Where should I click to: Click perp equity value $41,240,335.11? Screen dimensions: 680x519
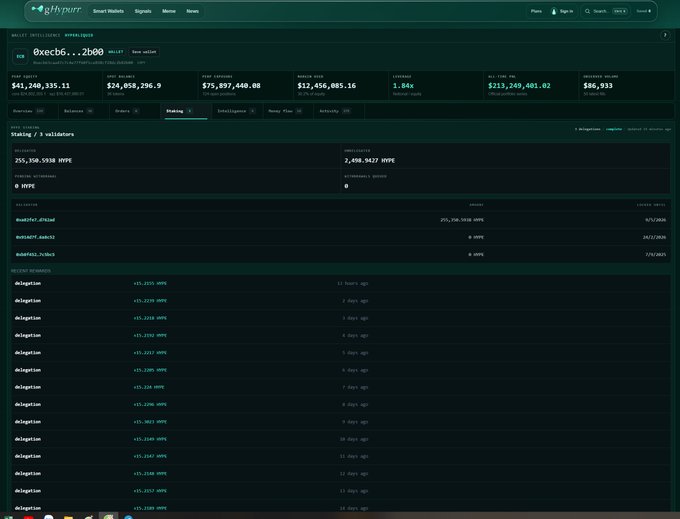[x=41, y=86]
